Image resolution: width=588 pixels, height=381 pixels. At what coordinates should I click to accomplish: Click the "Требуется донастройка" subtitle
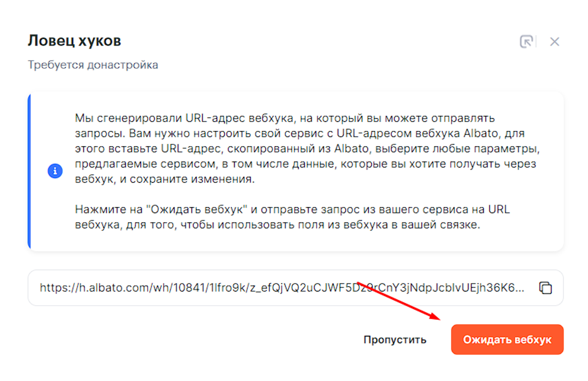tap(93, 65)
